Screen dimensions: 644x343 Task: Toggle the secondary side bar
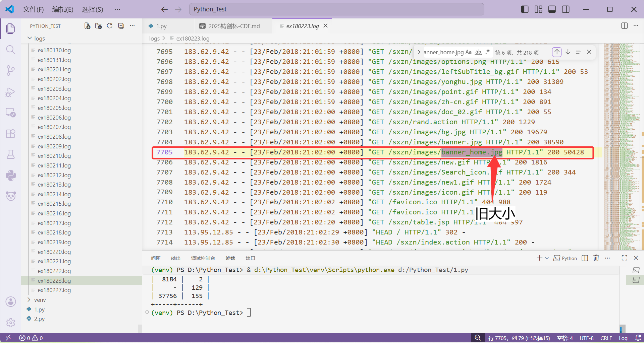pos(566,9)
